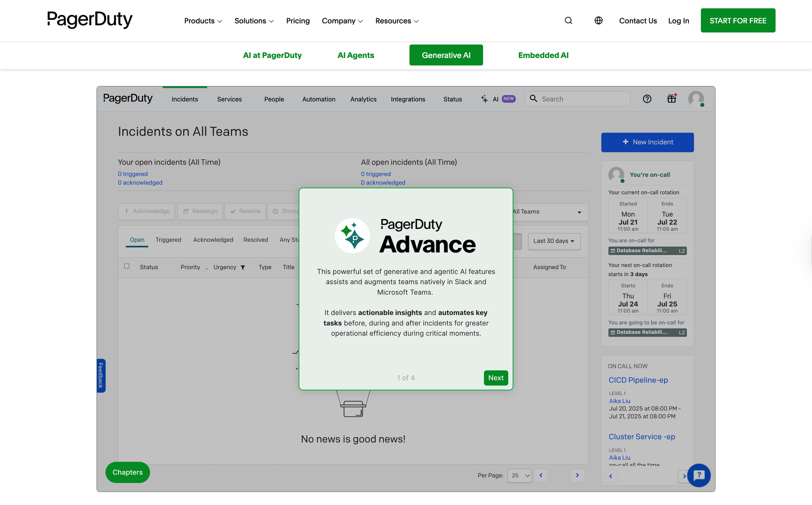Toggle the Urgency column filter icon

243,267
